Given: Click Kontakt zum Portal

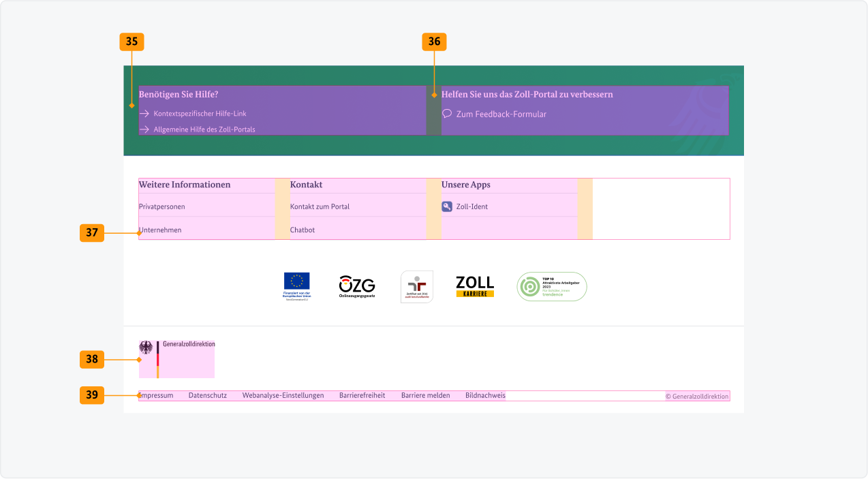Looking at the screenshot, I should point(320,206).
